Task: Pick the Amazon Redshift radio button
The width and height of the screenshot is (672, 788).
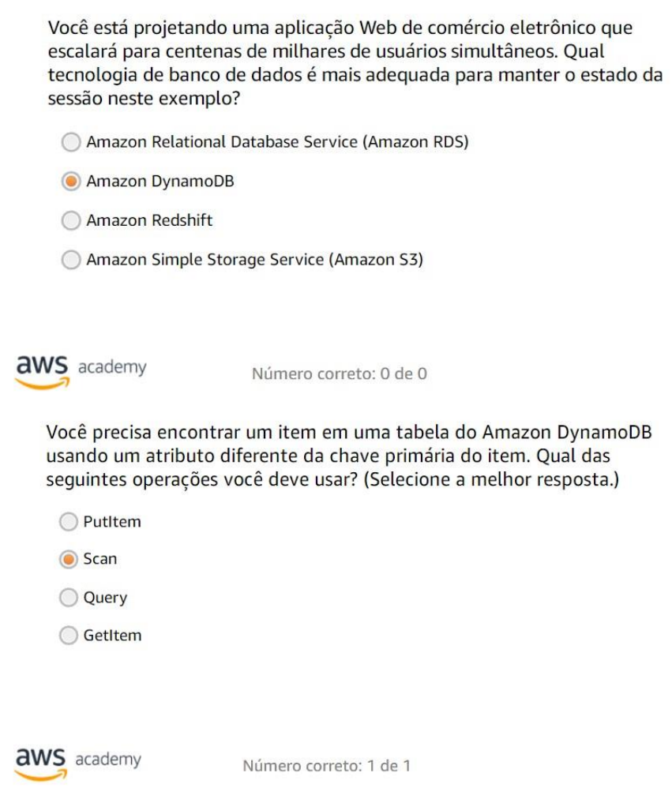Action: coord(71,221)
